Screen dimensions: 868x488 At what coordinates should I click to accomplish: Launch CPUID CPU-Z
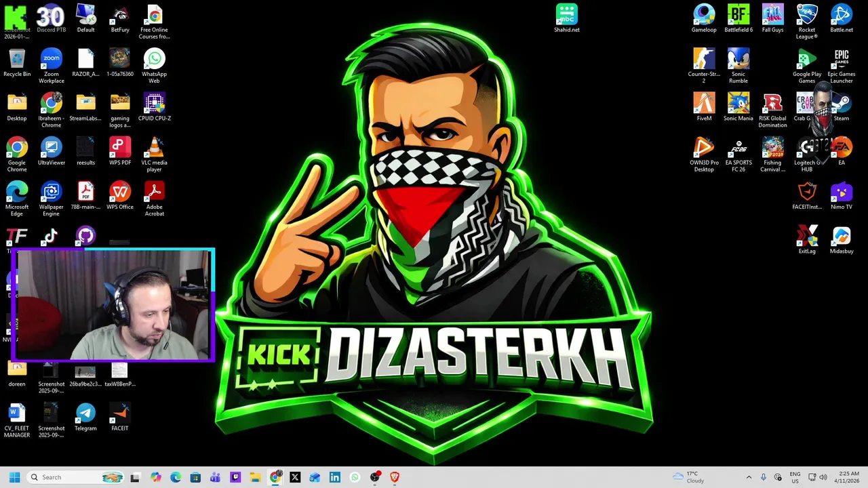tap(154, 107)
